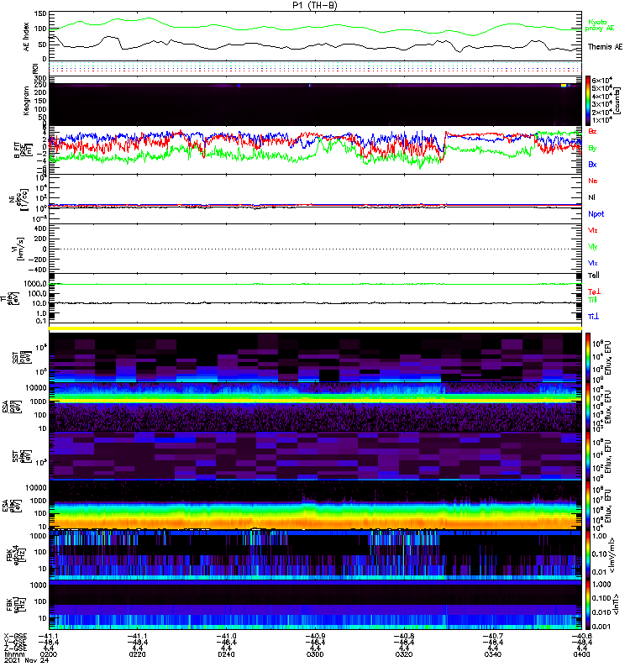Screen dimensions: 630x672
Task: Select the black Ni legend label
Action: point(591,197)
